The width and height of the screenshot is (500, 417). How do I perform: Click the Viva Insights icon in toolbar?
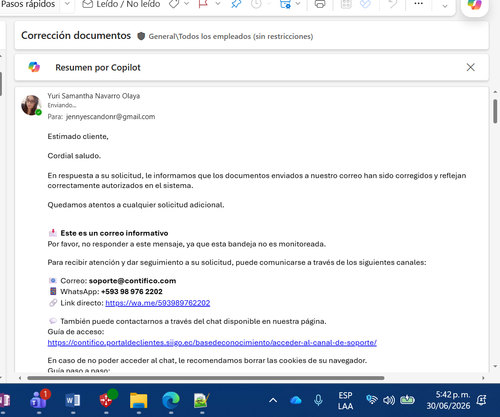coord(365,4)
